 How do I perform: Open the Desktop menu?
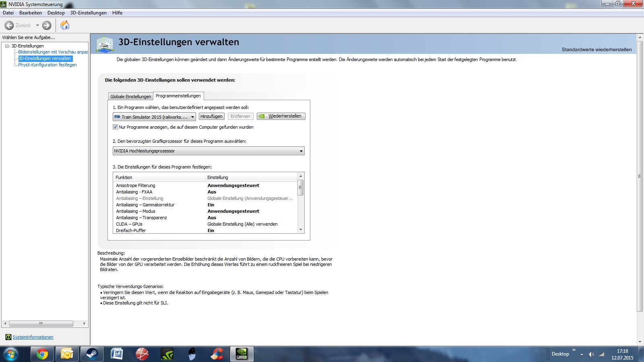pyautogui.click(x=56, y=13)
